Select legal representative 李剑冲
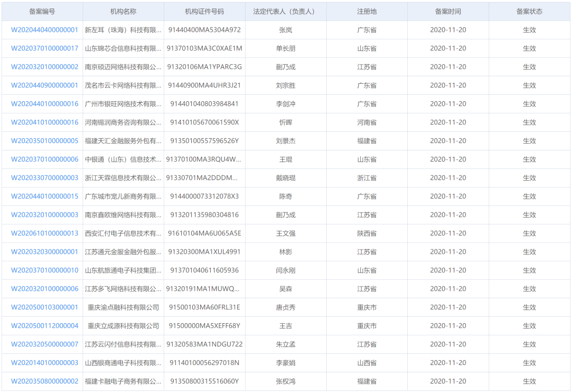The height and width of the screenshot is (392, 572). point(285,104)
